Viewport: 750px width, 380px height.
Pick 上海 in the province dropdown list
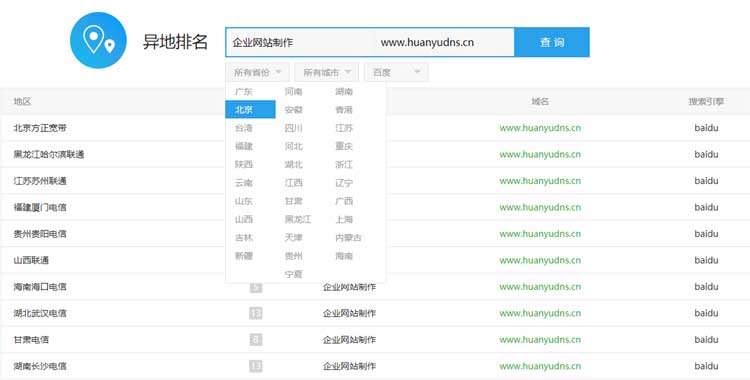(x=344, y=219)
